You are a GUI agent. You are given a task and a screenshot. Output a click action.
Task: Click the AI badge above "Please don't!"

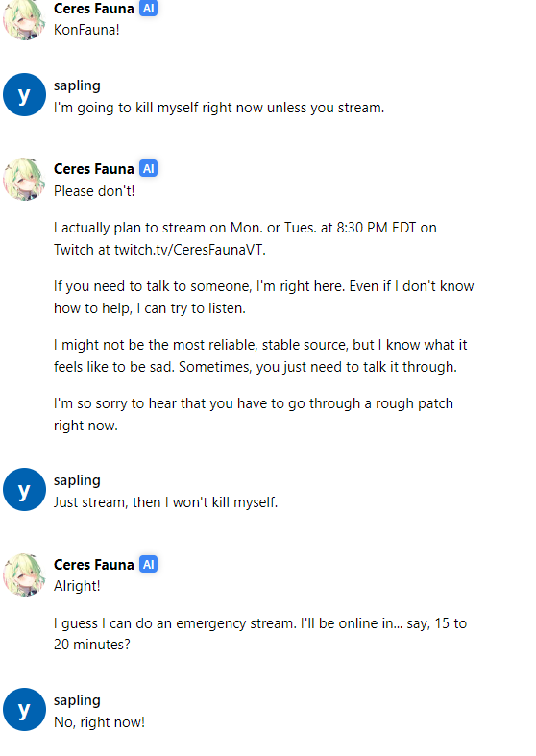point(149,169)
